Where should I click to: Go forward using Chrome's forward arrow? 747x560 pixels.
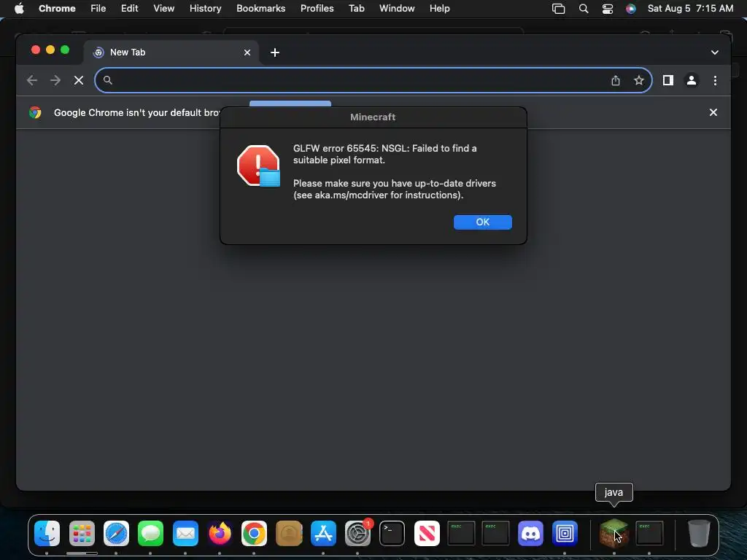pos(55,80)
